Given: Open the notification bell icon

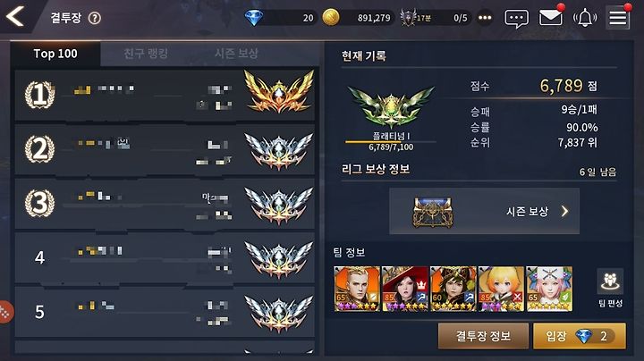Looking at the screenshot, I should pos(585,18).
